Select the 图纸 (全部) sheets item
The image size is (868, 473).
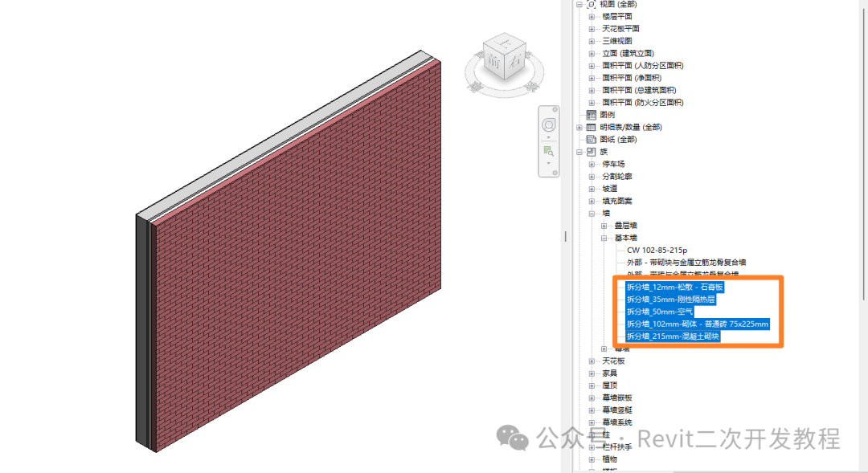[x=618, y=140]
